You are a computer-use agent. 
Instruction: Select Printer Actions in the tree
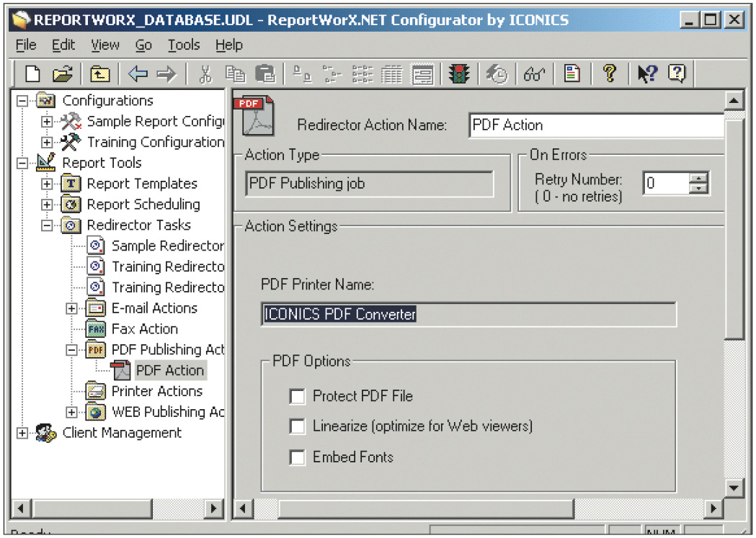[x=157, y=391]
